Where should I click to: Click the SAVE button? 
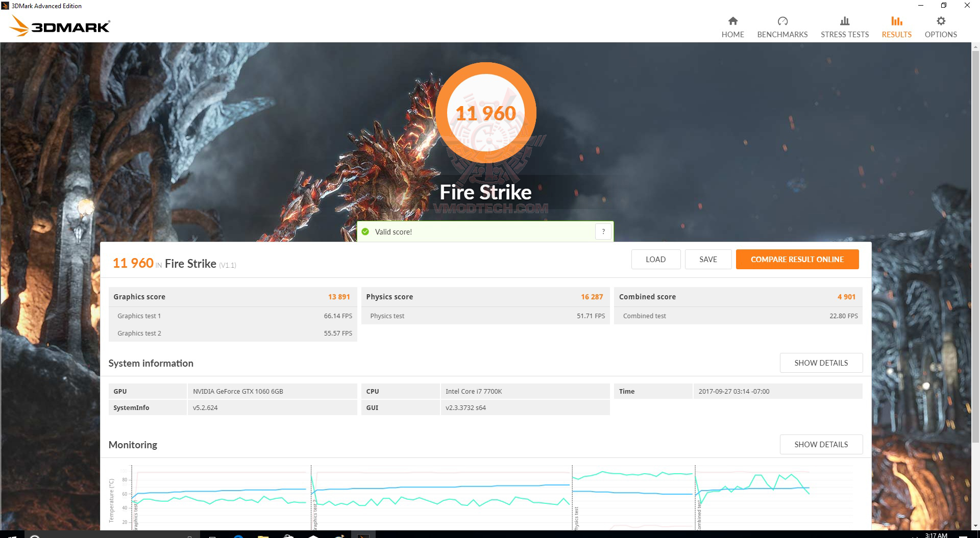(x=708, y=259)
